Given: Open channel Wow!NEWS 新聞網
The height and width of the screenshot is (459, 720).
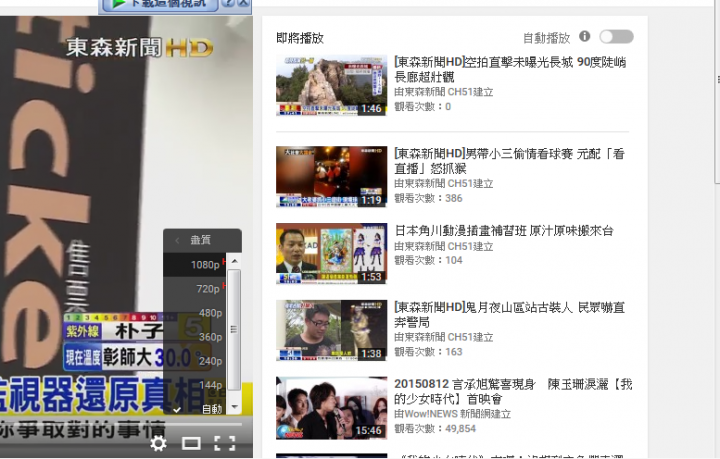Looking at the screenshot, I should [x=452, y=414].
